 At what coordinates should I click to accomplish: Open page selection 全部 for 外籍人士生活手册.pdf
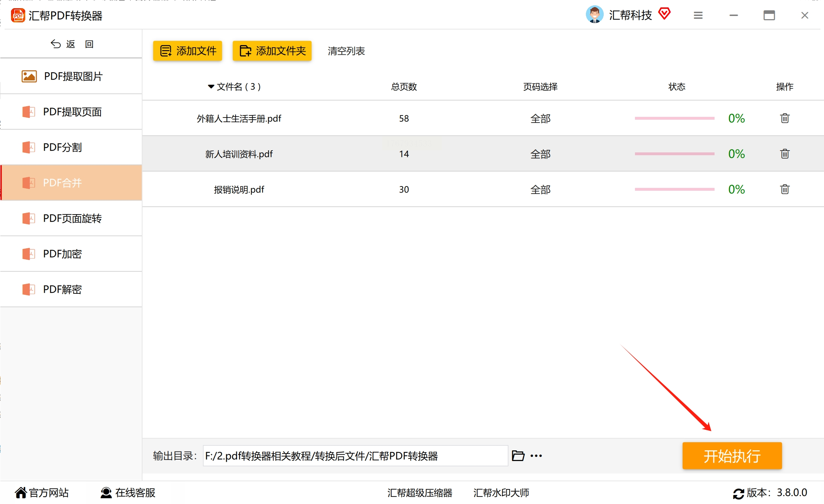(540, 119)
